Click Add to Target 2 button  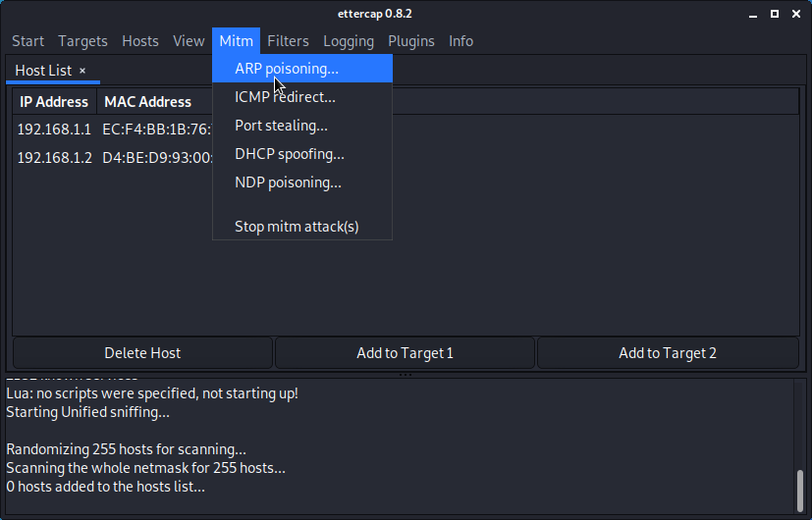point(668,353)
